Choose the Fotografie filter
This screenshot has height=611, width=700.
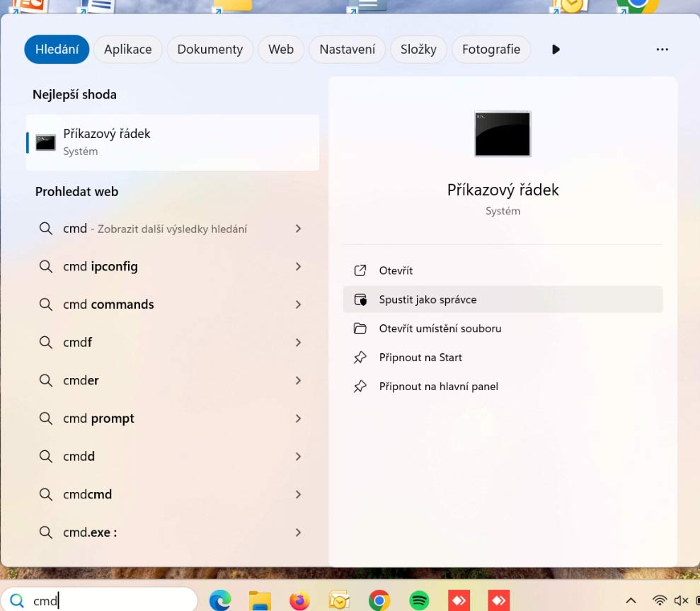point(491,49)
